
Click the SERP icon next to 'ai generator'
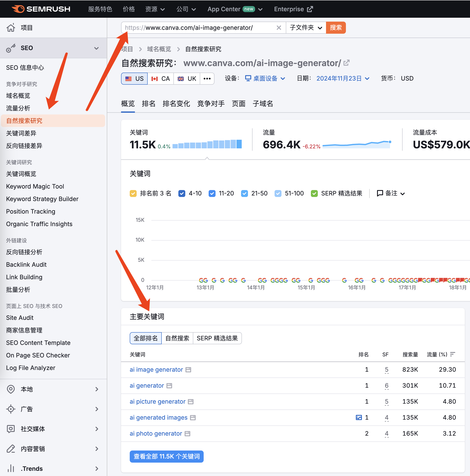(x=169, y=386)
